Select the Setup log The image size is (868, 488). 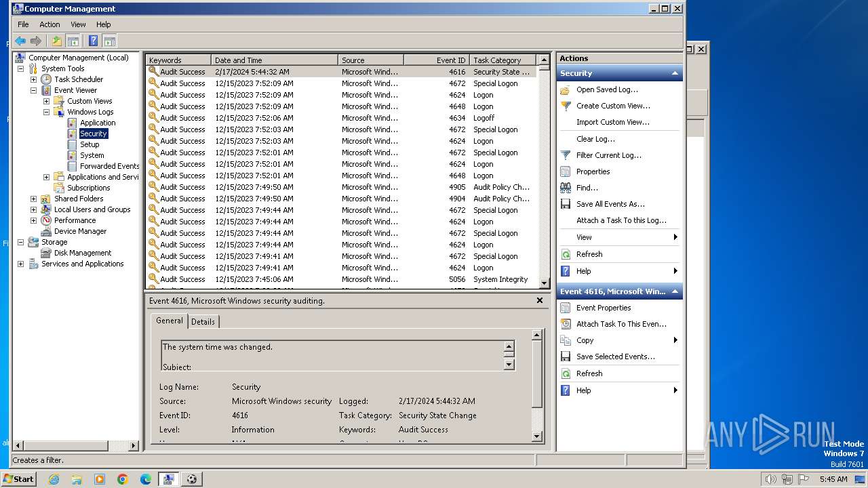pyautogui.click(x=90, y=144)
